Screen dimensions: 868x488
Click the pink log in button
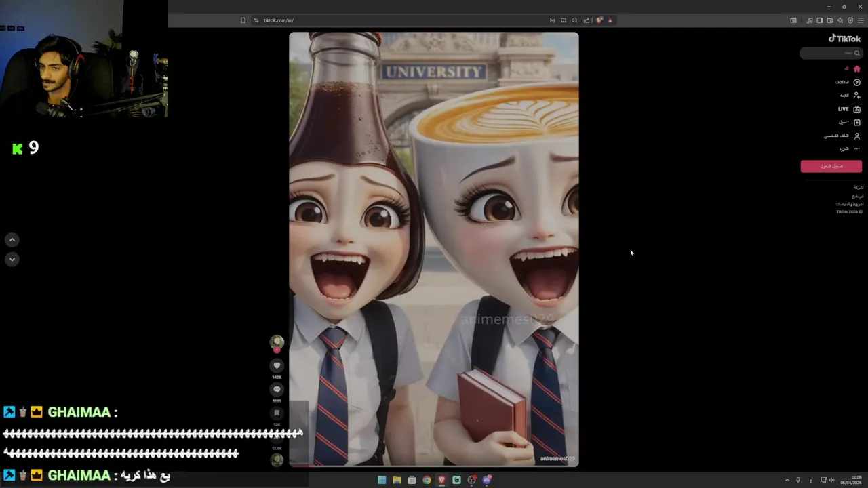831,166
